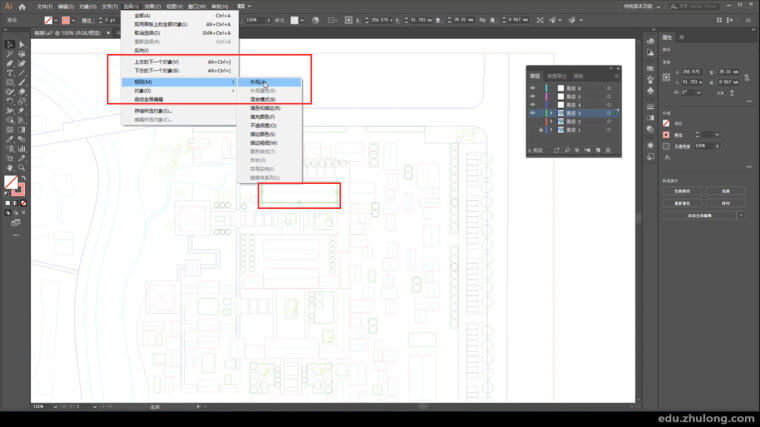Image resolution: width=760 pixels, height=427 pixels.
Task: Click the opacity 100% input field
Action: 702,145
